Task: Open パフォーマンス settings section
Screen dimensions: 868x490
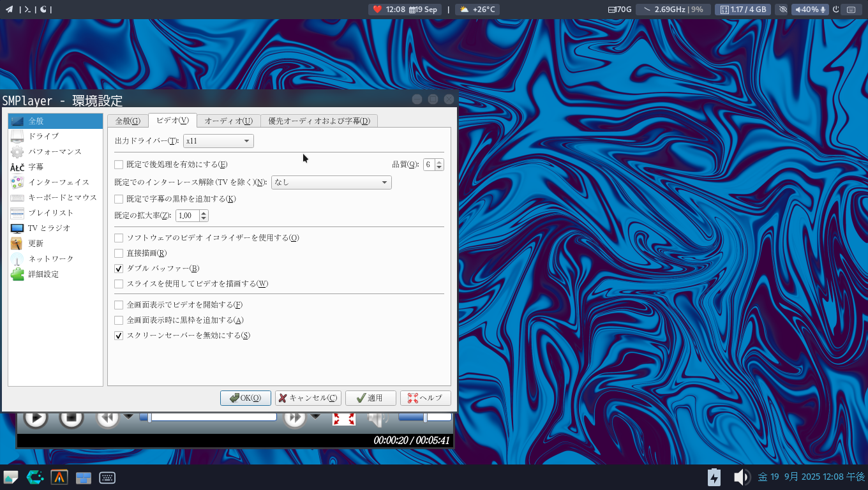Action: pos(56,151)
